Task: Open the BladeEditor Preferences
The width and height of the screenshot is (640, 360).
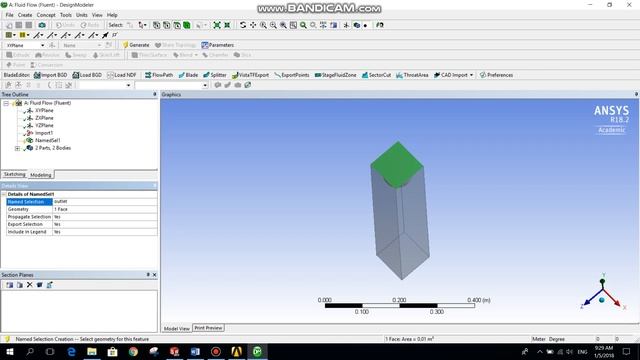Action: point(496,75)
